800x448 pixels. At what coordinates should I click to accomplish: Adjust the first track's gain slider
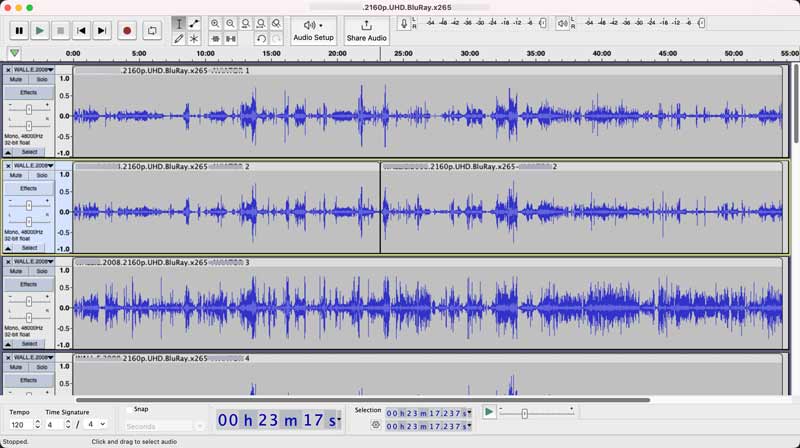tap(29, 109)
